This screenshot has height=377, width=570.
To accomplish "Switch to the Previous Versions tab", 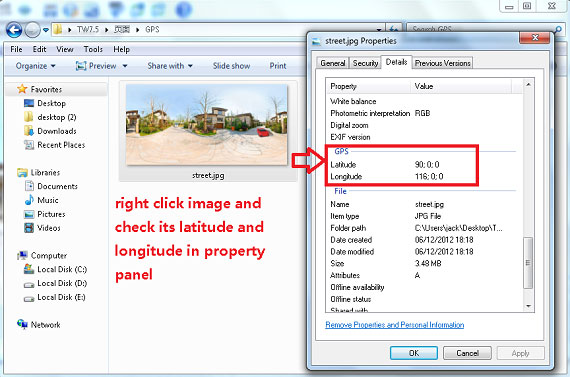I will tap(442, 63).
